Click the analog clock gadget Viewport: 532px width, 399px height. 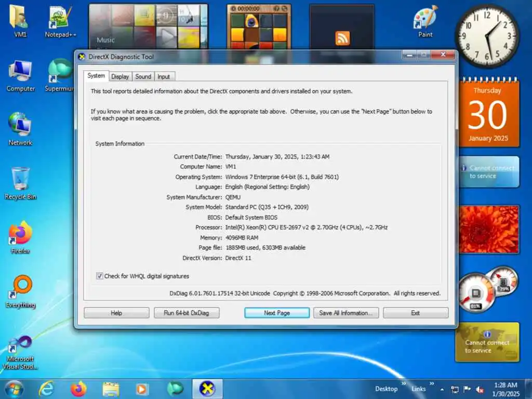486,36
